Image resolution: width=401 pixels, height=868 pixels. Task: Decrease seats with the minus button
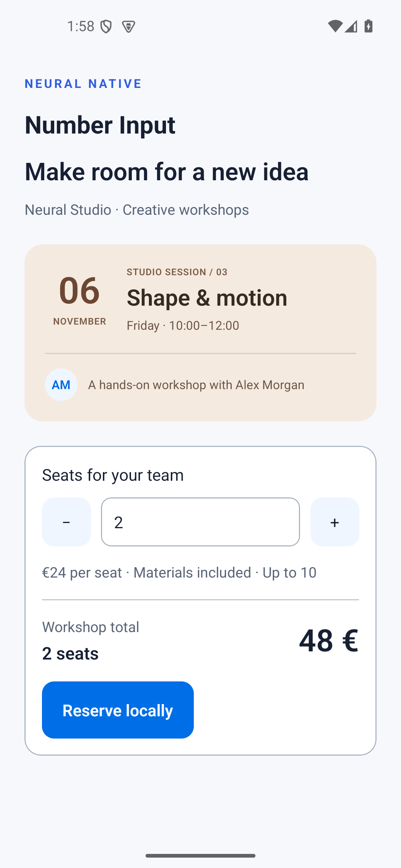[x=66, y=522]
